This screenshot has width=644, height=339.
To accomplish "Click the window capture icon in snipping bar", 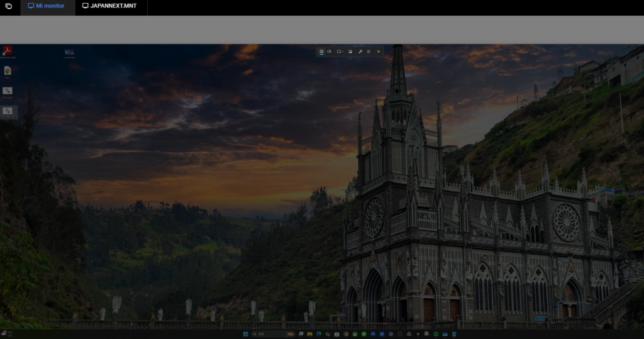I will point(350,52).
